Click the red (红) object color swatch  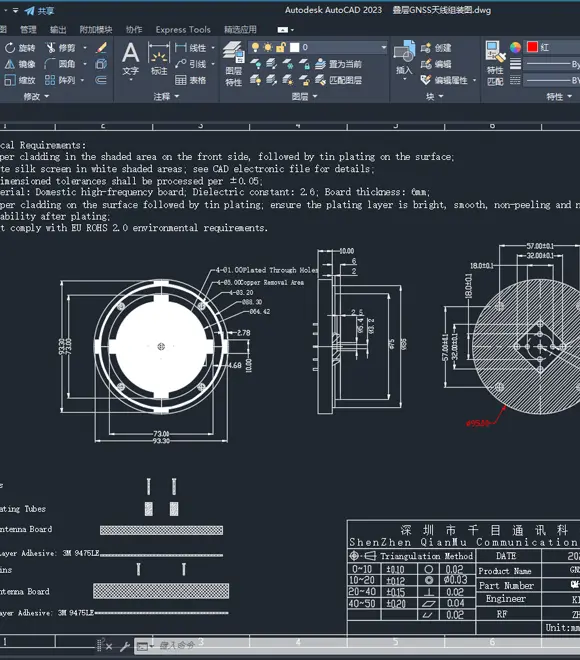pos(532,47)
